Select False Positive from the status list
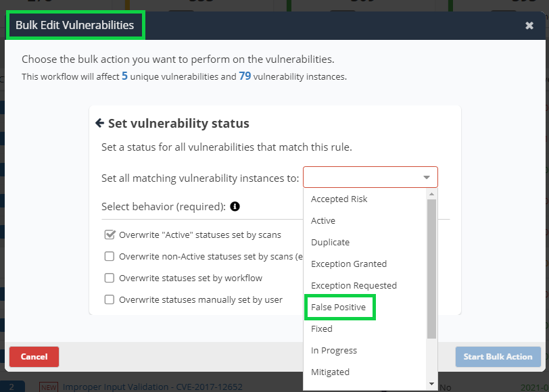This screenshot has width=549, height=392. (x=339, y=307)
